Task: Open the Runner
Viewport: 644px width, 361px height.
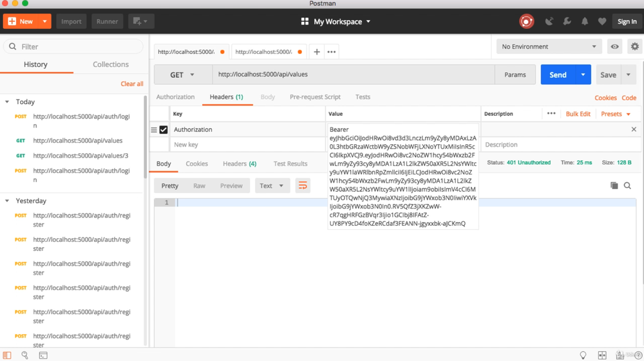Action: tap(107, 21)
